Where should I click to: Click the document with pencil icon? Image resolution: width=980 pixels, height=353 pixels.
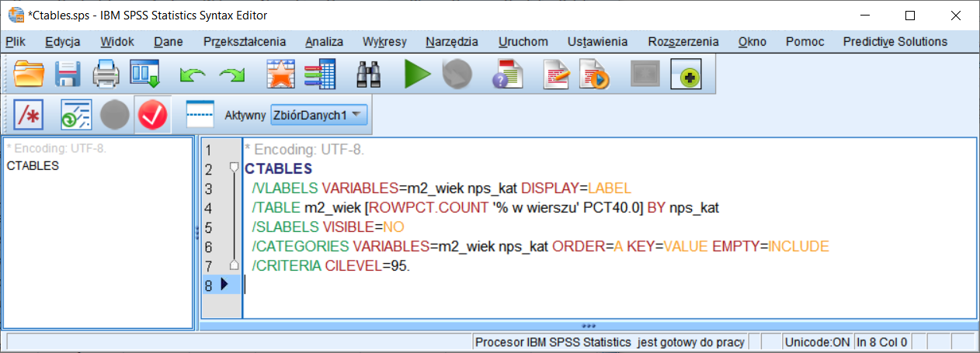(558, 75)
